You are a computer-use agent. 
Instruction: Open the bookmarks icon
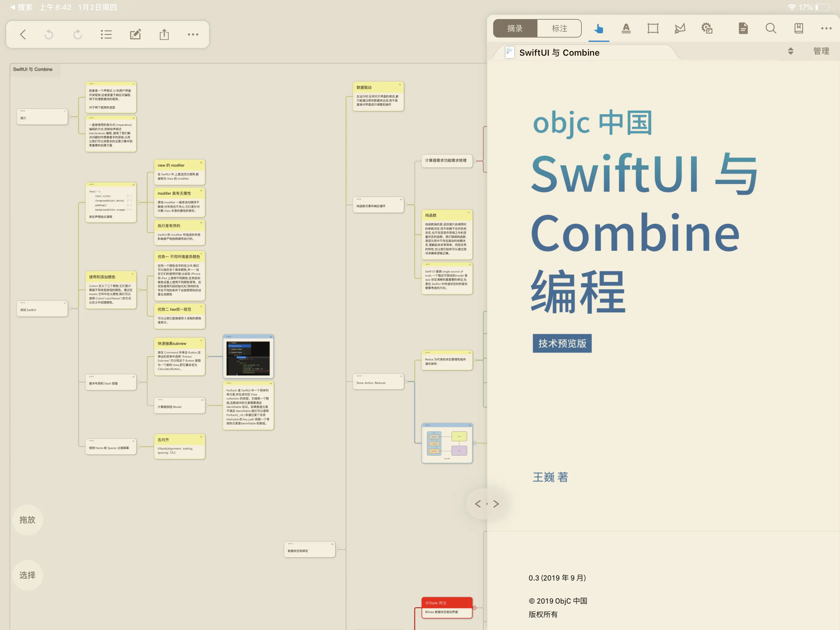(x=798, y=29)
